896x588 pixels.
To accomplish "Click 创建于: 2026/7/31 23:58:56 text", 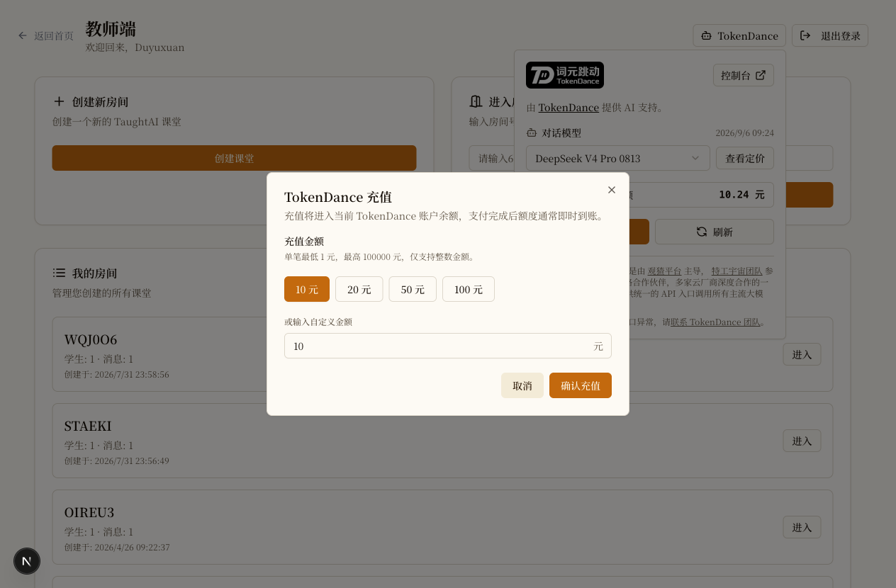I will pyautogui.click(x=117, y=374).
